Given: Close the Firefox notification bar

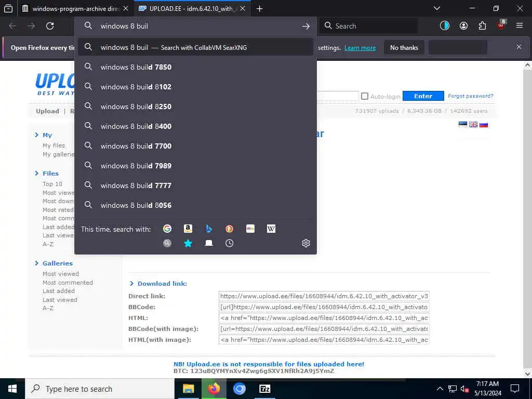Looking at the screenshot, I should [519, 47].
